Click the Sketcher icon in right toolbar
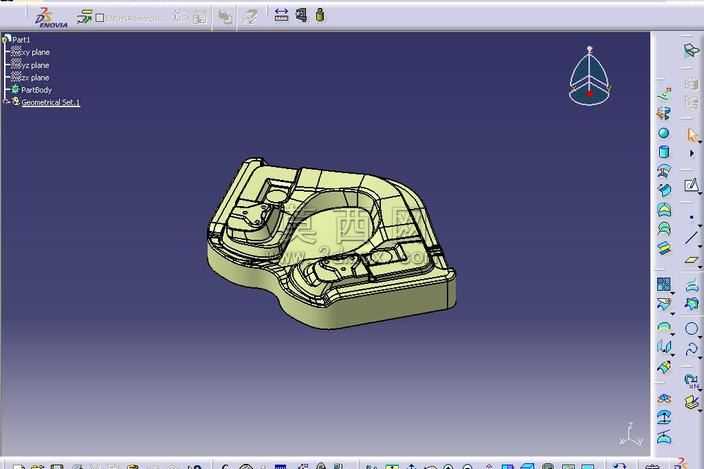The image size is (704, 469). coord(691,185)
